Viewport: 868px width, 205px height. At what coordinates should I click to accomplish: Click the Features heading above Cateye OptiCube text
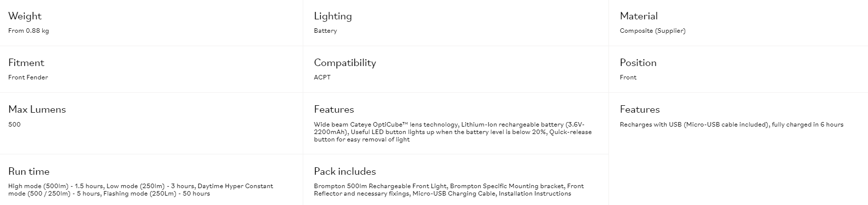pyautogui.click(x=334, y=110)
